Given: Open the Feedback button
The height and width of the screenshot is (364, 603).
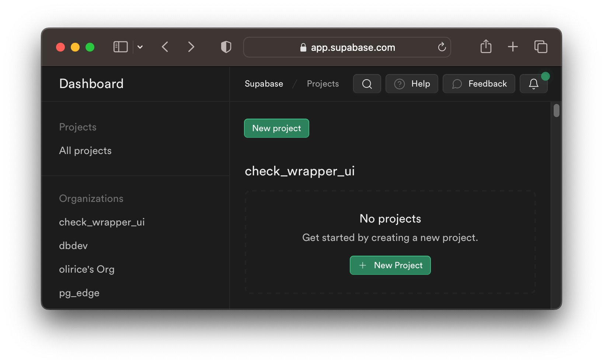Looking at the screenshot, I should pyautogui.click(x=479, y=84).
